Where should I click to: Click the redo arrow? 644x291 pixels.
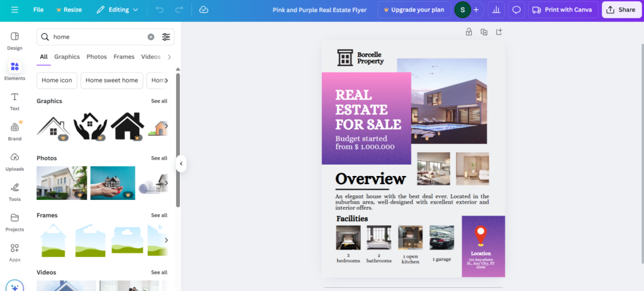pos(179,10)
